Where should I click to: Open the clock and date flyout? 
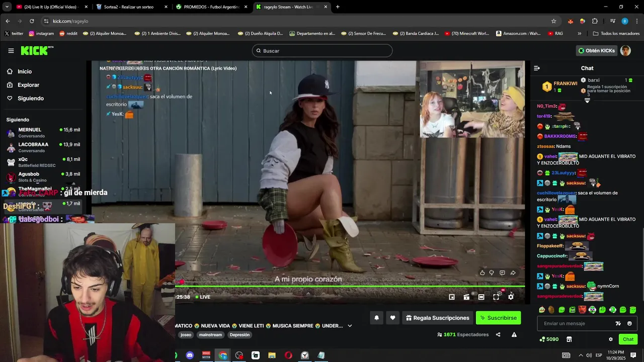tap(616, 355)
